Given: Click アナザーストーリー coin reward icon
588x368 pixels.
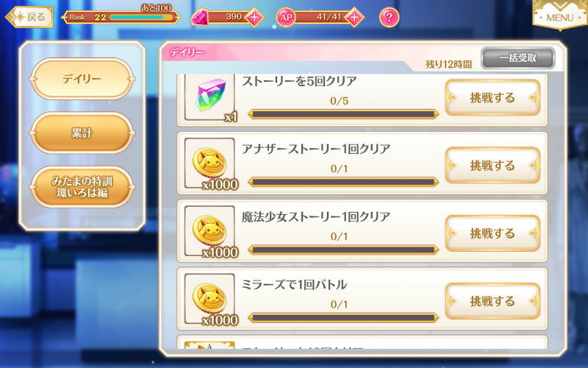Looking at the screenshot, I should [210, 163].
